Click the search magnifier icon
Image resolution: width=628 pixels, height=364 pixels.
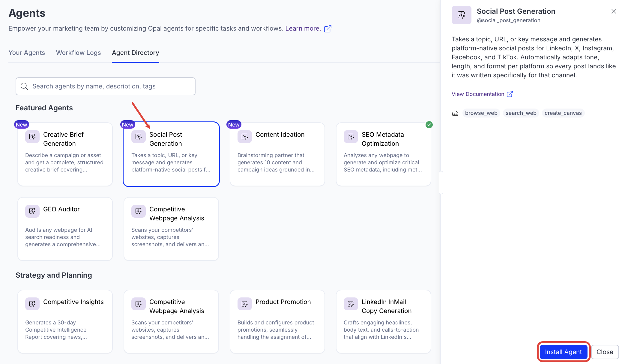pyautogui.click(x=24, y=86)
